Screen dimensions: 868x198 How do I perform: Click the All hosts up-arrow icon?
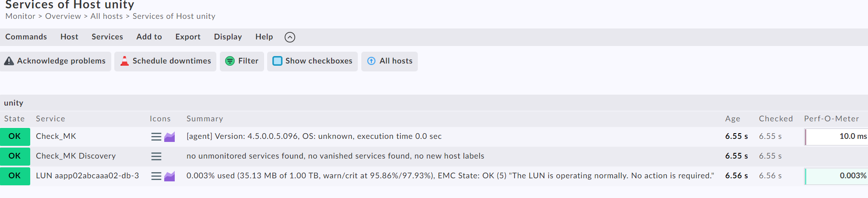point(371,61)
